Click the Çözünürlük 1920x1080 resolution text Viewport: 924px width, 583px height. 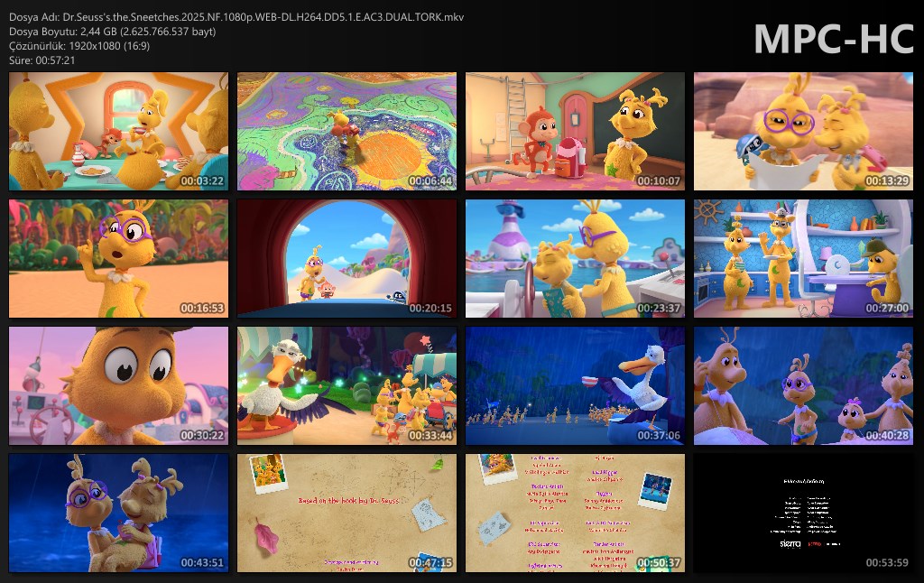[x=79, y=46]
